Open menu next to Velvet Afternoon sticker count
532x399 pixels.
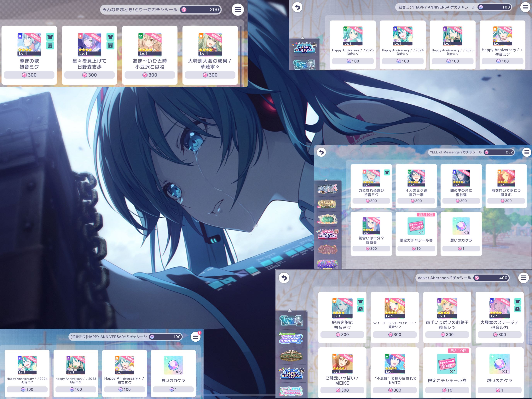click(523, 278)
